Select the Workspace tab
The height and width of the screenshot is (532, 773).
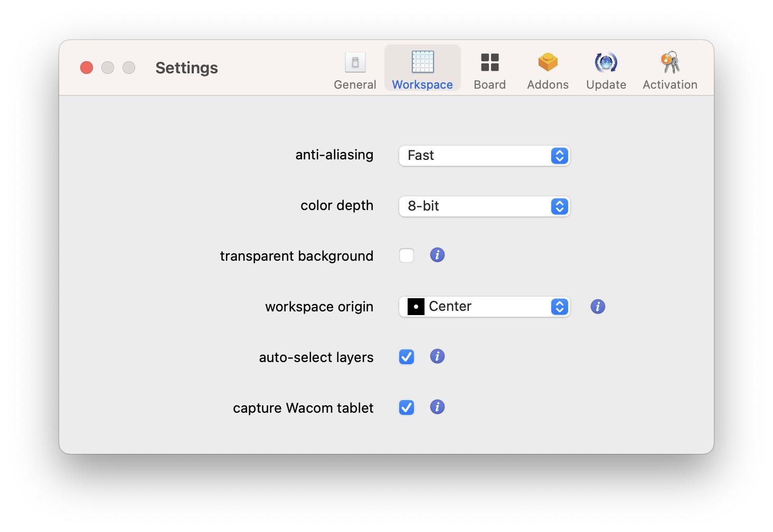(x=422, y=70)
